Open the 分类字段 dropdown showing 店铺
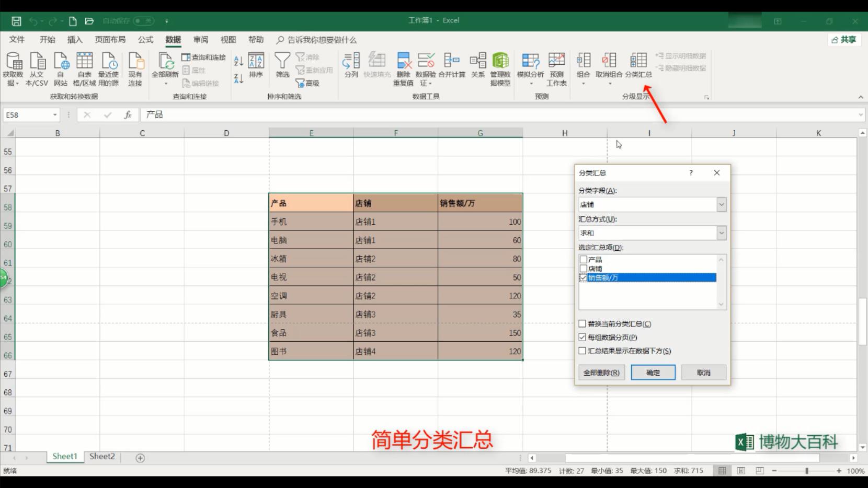Image resolution: width=868 pixels, height=488 pixels. coord(722,204)
